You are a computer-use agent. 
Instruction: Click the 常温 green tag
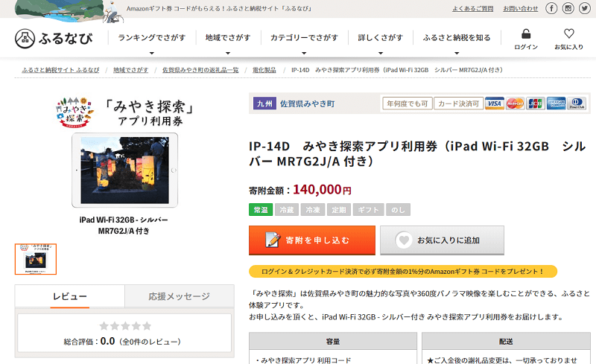(261, 210)
